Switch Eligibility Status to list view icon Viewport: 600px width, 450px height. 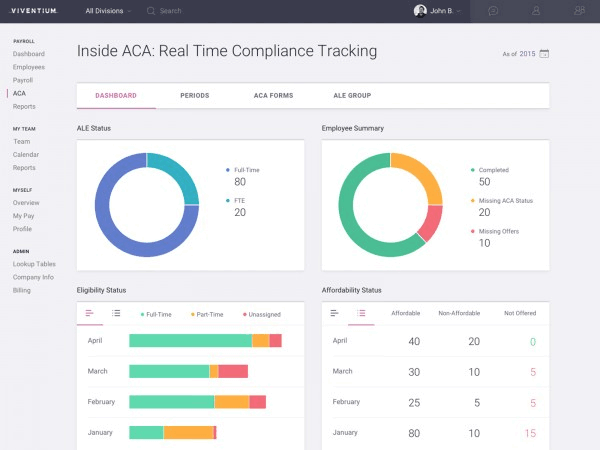coord(116,313)
